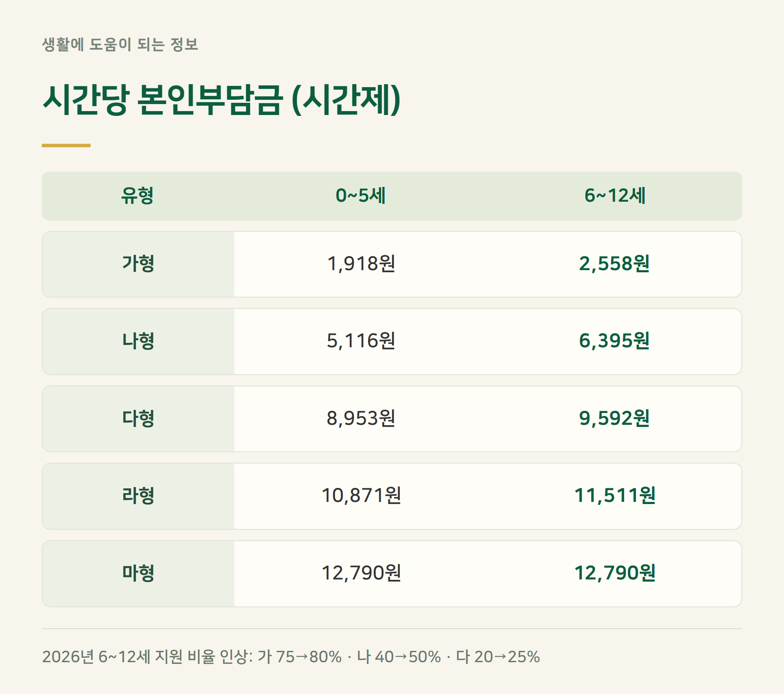Select the 10,871원 cell

(361, 496)
